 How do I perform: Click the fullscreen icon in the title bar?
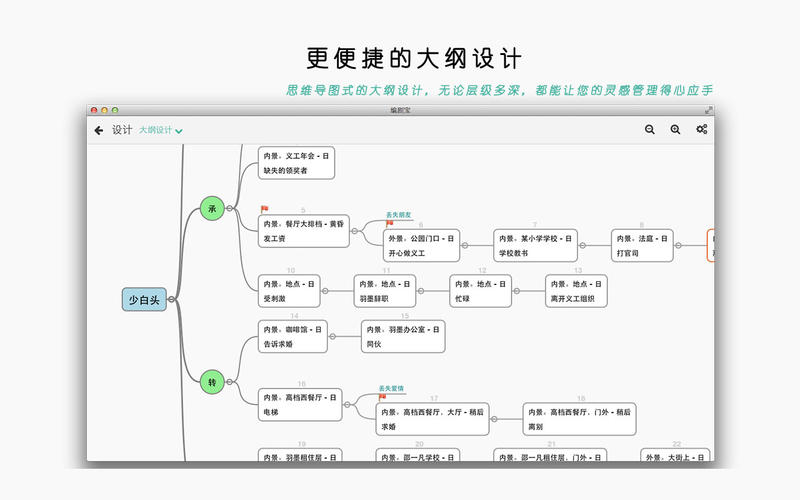[x=708, y=110]
